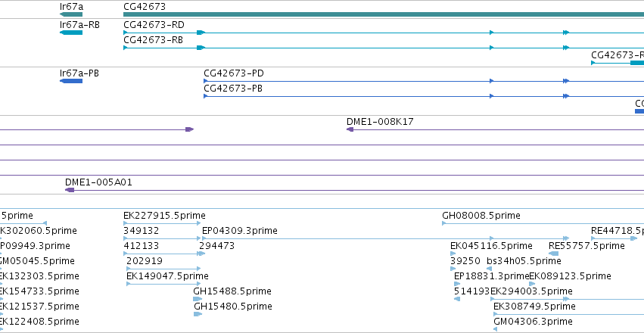Open the CG42673-RD transcript label
644x333 pixels.
point(154,25)
